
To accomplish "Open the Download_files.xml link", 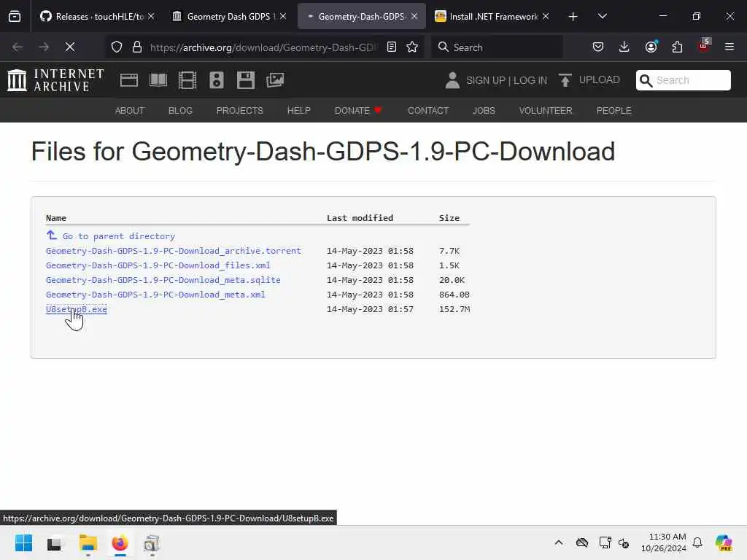I will (x=158, y=265).
